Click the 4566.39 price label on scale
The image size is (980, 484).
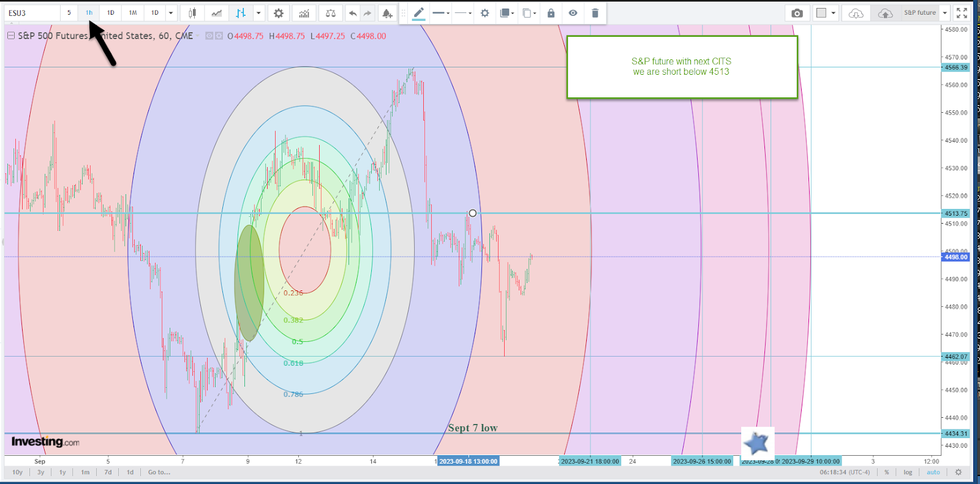pyautogui.click(x=956, y=67)
